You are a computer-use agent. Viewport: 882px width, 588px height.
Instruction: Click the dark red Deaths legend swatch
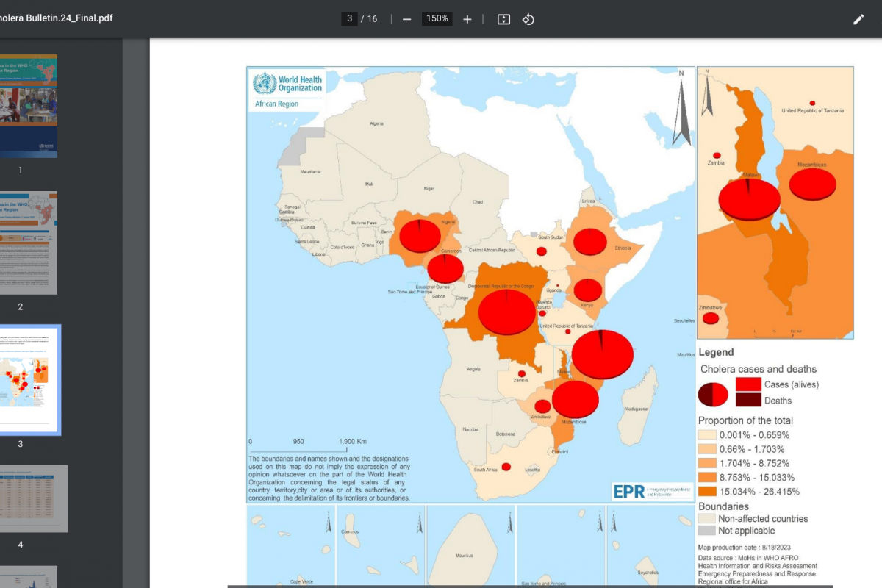pos(748,401)
